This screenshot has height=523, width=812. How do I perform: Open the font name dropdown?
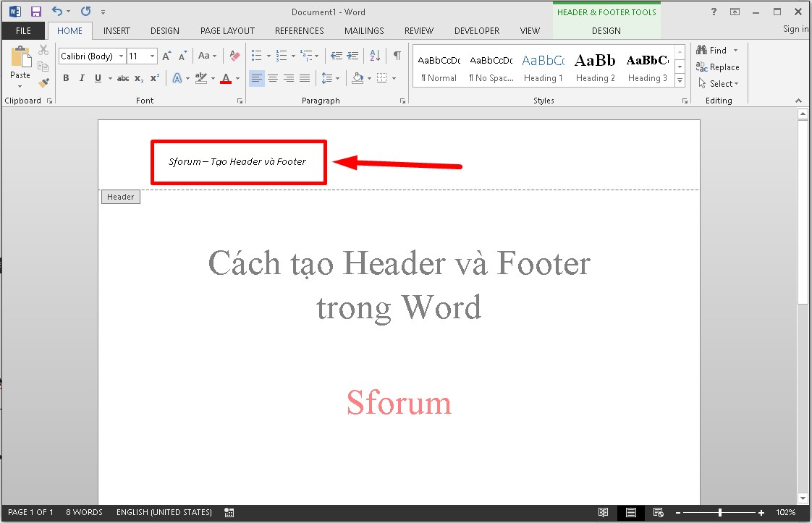click(x=121, y=56)
